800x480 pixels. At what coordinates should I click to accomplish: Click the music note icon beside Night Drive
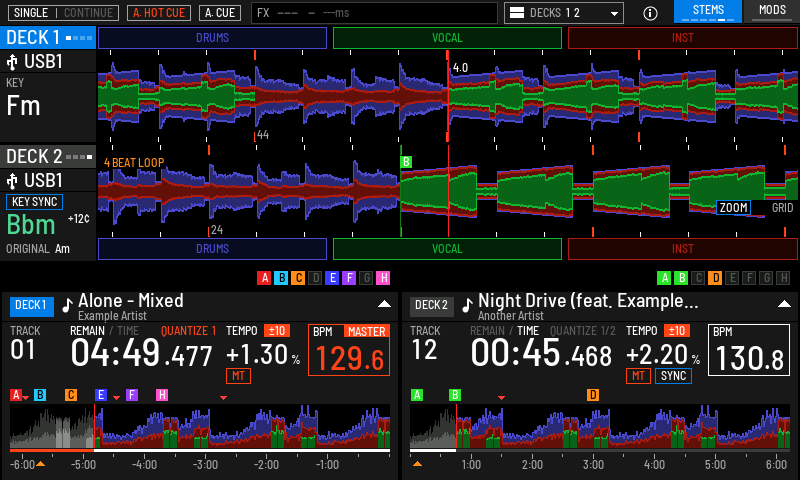[x=467, y=305]
